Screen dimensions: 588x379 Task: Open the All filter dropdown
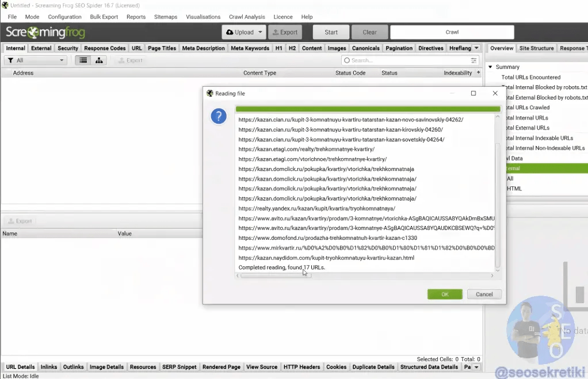tap(36, 60)
